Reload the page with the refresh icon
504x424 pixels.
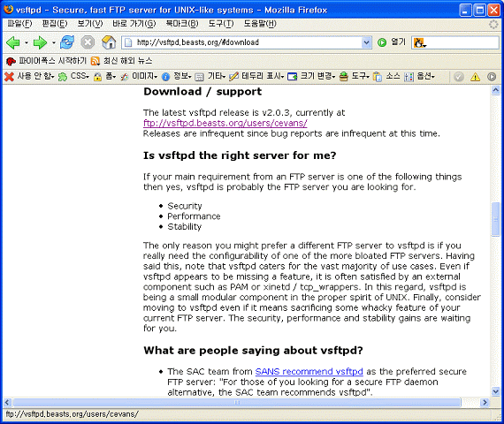click(x=67, y=42)
